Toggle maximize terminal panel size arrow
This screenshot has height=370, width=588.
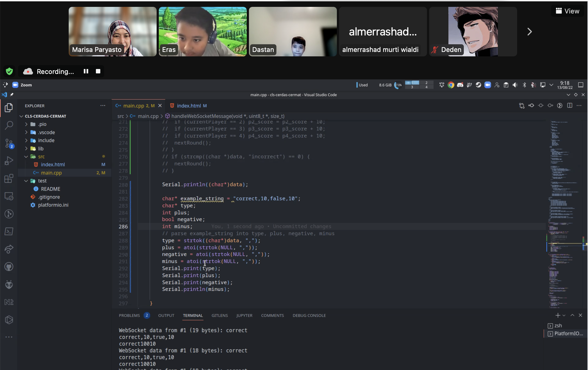pyautogui.click(x=572, y=315)
